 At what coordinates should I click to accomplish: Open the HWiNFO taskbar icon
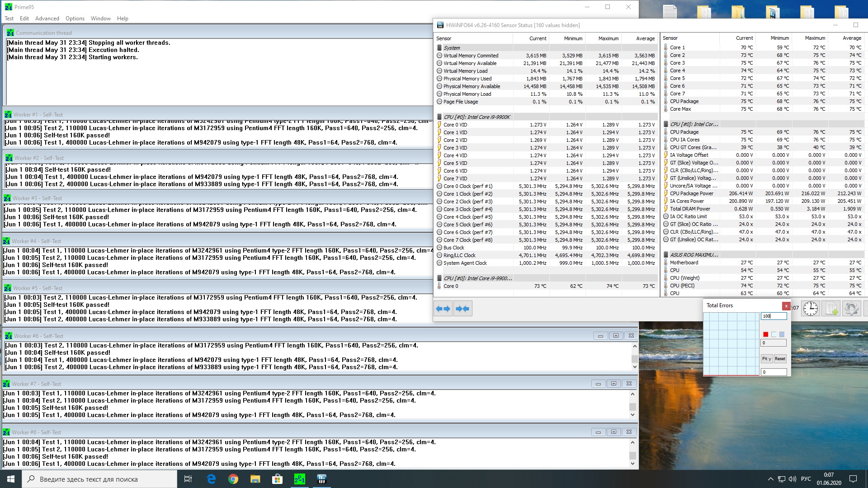(x=321, y=479)
